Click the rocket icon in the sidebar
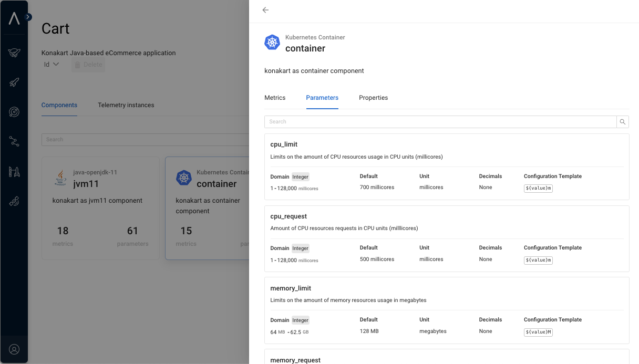639x364 pixels. 14,82
